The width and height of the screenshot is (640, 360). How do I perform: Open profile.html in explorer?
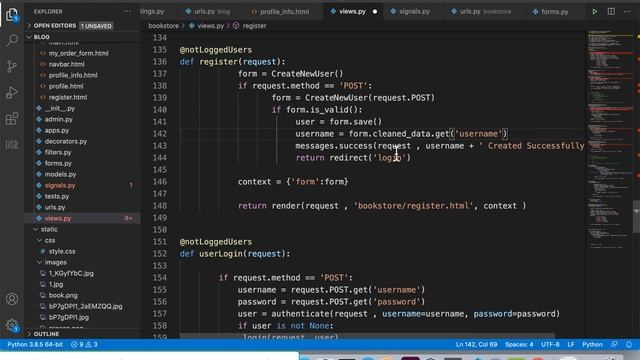[66, 86]
